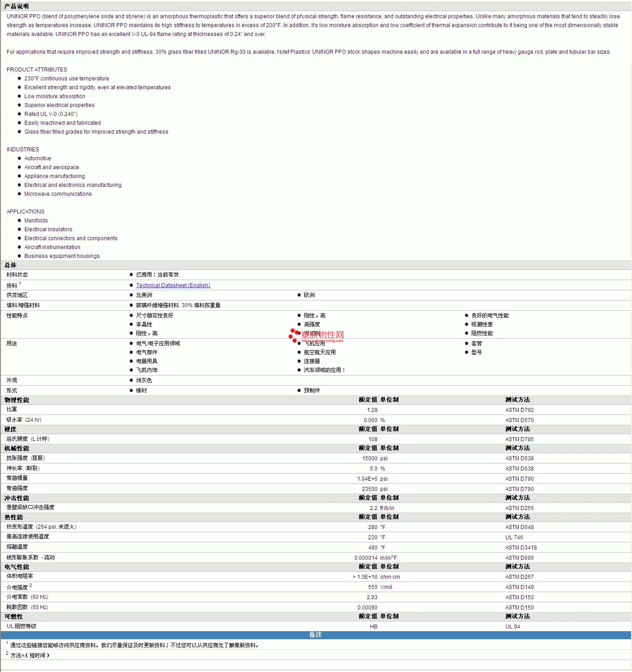Open the Technical Datasheet (English) link
This screenshot has height=672, width=632.
coord(173,285)
